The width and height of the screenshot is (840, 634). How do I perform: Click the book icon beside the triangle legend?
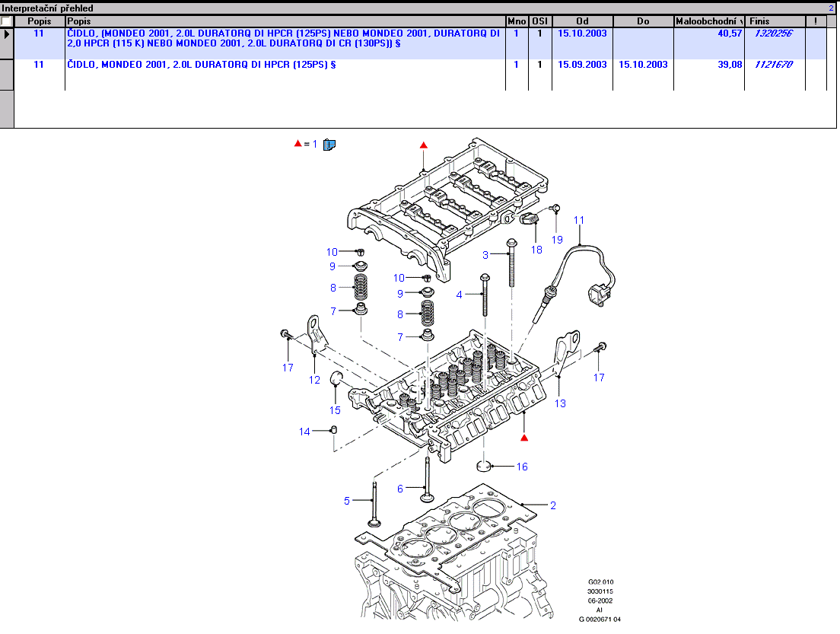[x=329, y=144]
